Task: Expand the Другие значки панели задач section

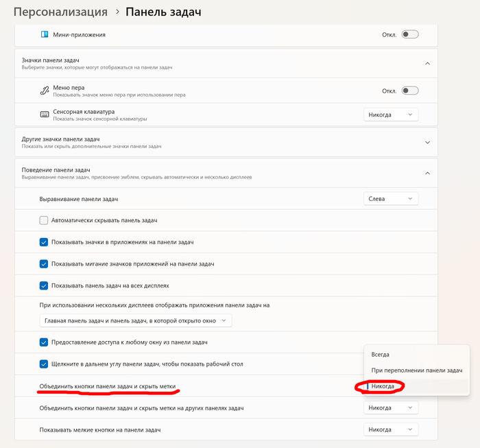Action: (x=427, y=143)
